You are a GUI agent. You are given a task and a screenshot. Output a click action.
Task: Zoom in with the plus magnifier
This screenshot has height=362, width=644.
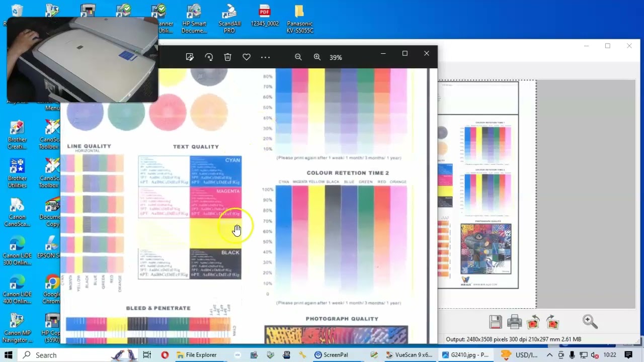317,57
